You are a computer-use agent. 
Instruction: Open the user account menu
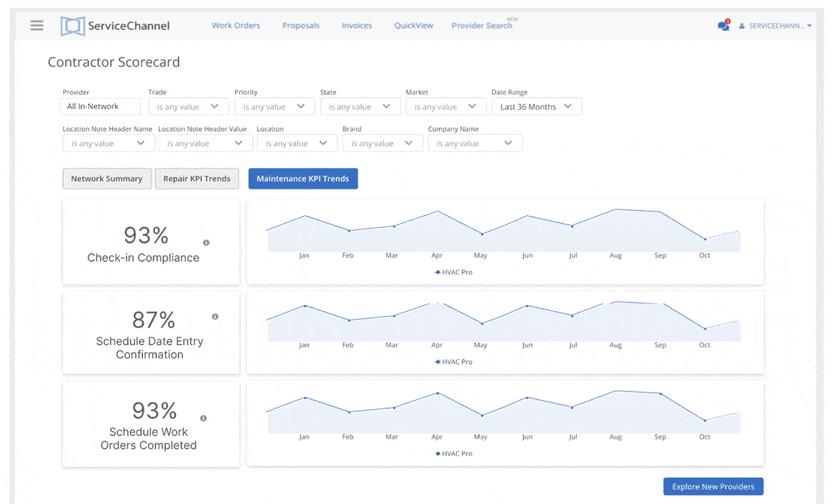pos(775,26)
